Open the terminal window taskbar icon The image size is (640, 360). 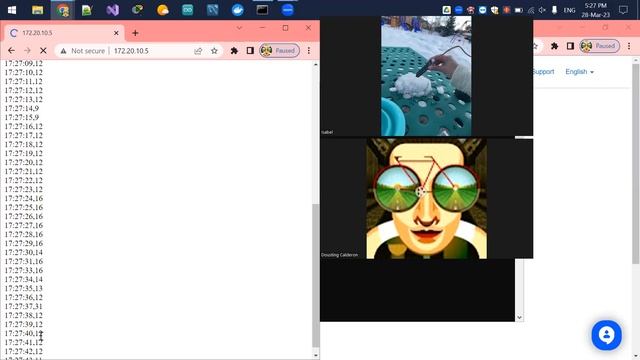pos(262,10)
